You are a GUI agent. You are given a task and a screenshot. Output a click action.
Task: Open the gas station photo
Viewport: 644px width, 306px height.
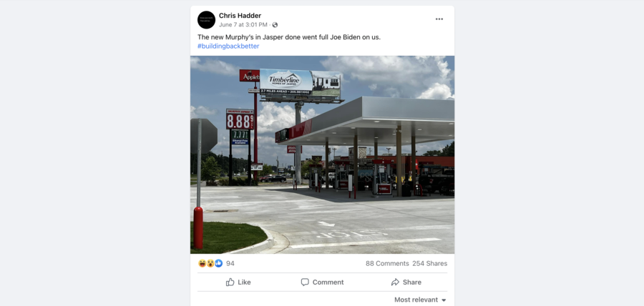(323, 154)
